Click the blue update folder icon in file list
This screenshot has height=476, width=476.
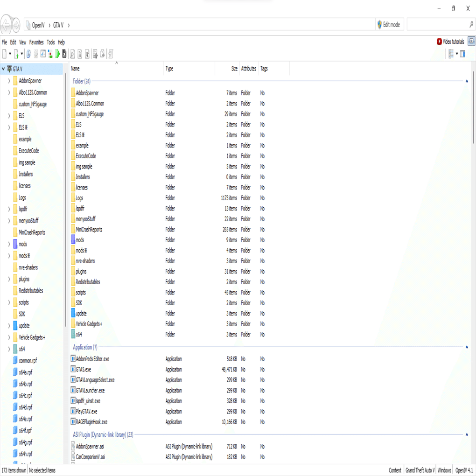click(x=73, y=313)
